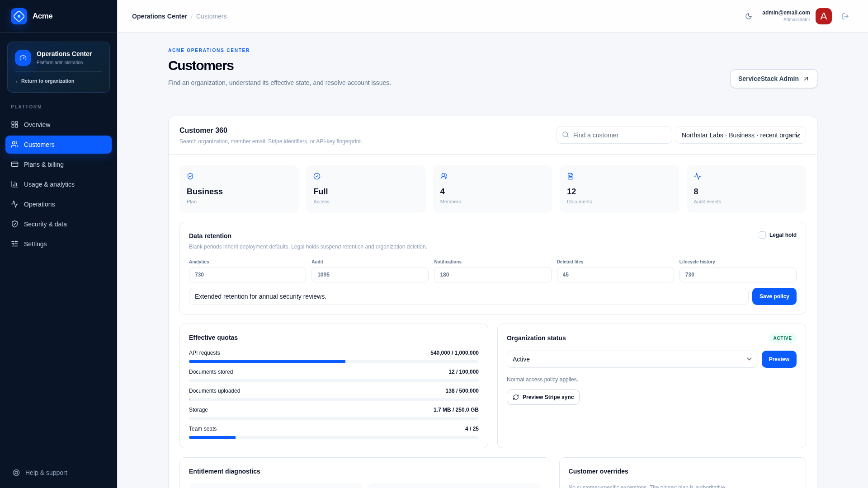The image size is (868, 488).
Task: Go to Overview in sidebar
Action: pos(58,125)
